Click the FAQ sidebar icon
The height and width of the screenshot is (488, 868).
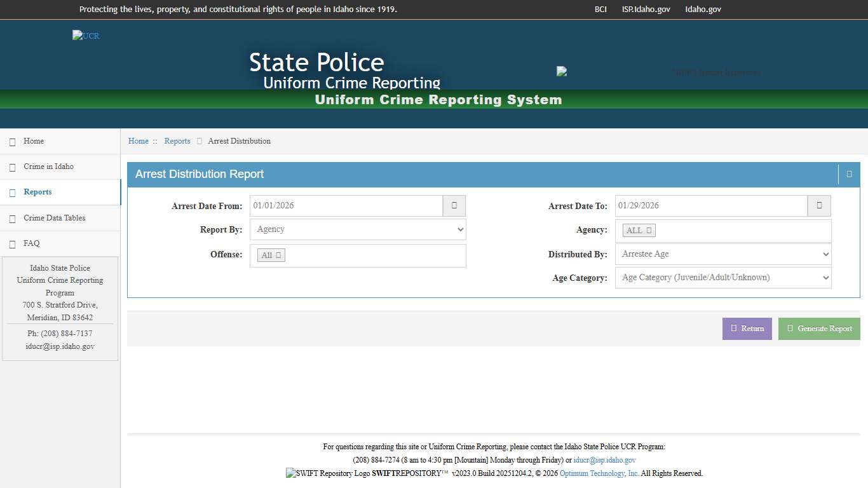point(12,243)
